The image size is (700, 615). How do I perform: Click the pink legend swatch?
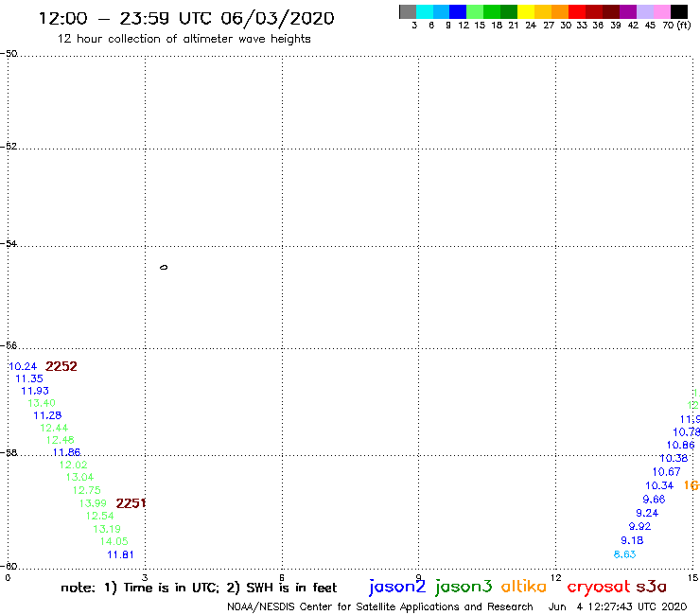(x=661, y=11)
